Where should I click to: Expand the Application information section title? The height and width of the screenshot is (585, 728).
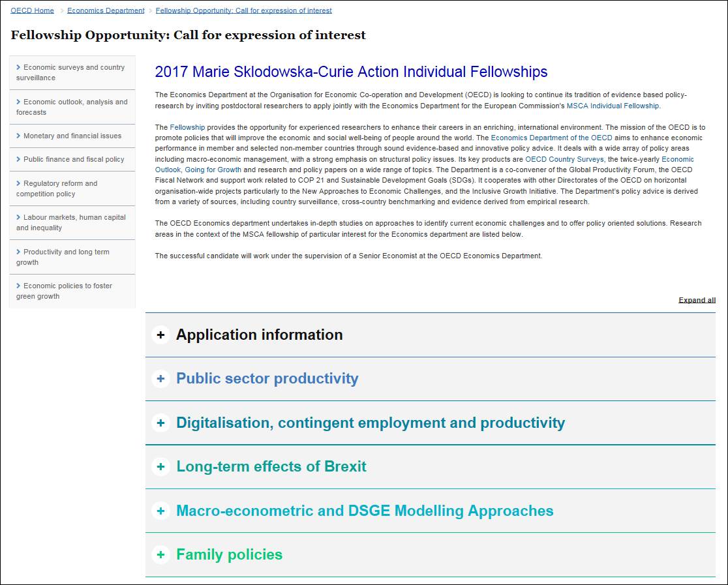(259, 335)
